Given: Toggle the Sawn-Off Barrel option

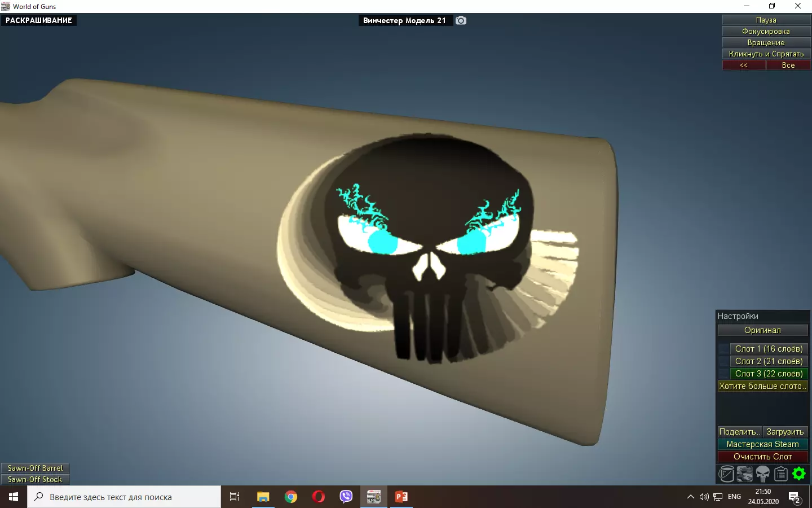Looking at the screenshot, I should [x=35, y=468].
